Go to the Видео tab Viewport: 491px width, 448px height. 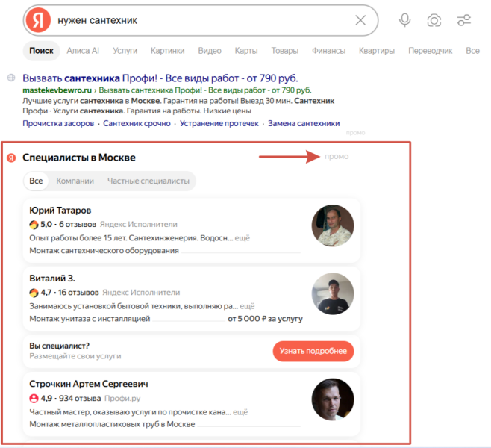(x=210, y=51)
